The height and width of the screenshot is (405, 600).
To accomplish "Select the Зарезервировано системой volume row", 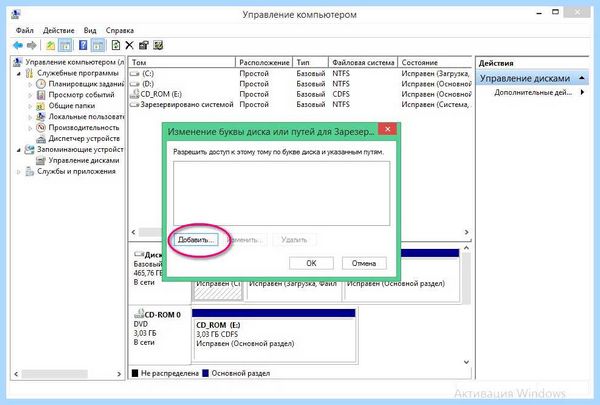I will [x=300, y=105].
